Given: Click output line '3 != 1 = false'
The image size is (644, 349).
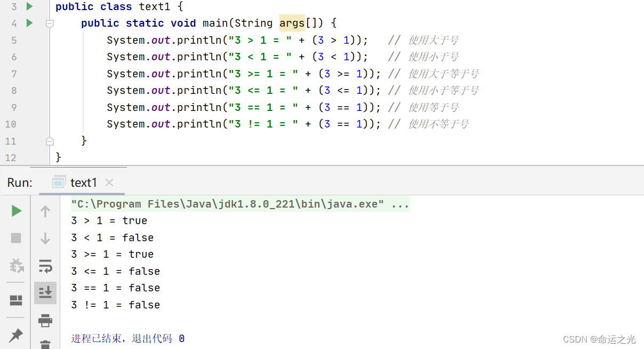Looking at the screenshot, I should [x=115, y=305].
